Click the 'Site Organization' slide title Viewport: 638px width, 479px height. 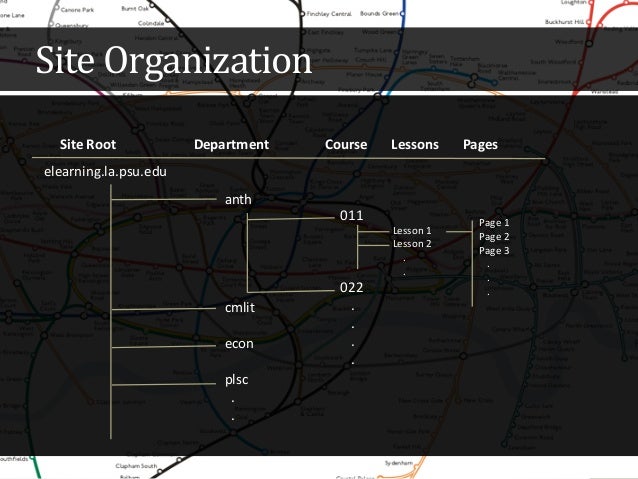174,61
